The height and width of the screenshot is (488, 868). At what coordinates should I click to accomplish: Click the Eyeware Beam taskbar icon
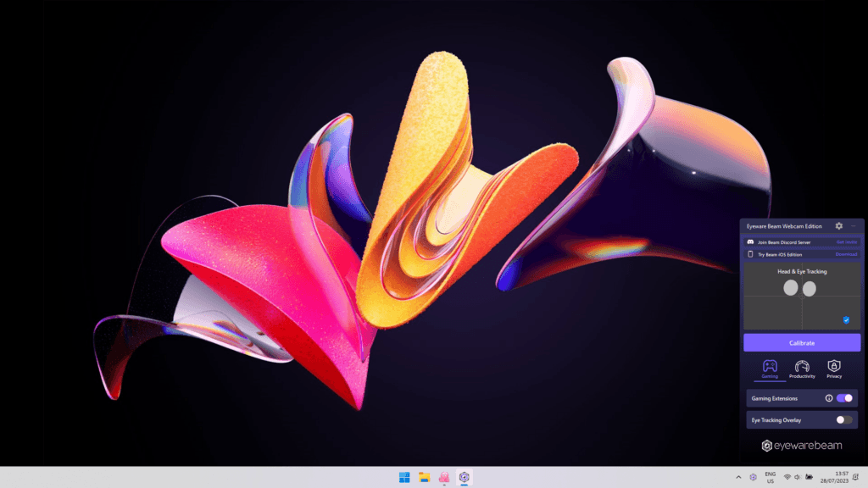(465, 477)
